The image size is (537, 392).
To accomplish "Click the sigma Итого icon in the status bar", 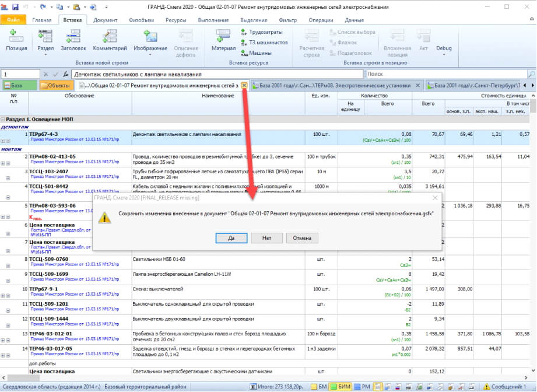I will 252,387.
